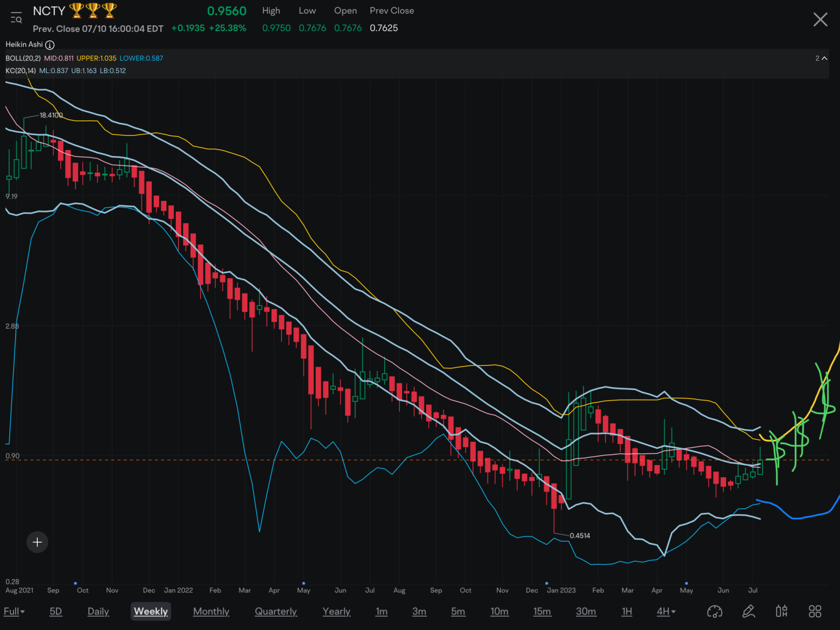Tap the round plus crosshair button

(x=37, y=542)
